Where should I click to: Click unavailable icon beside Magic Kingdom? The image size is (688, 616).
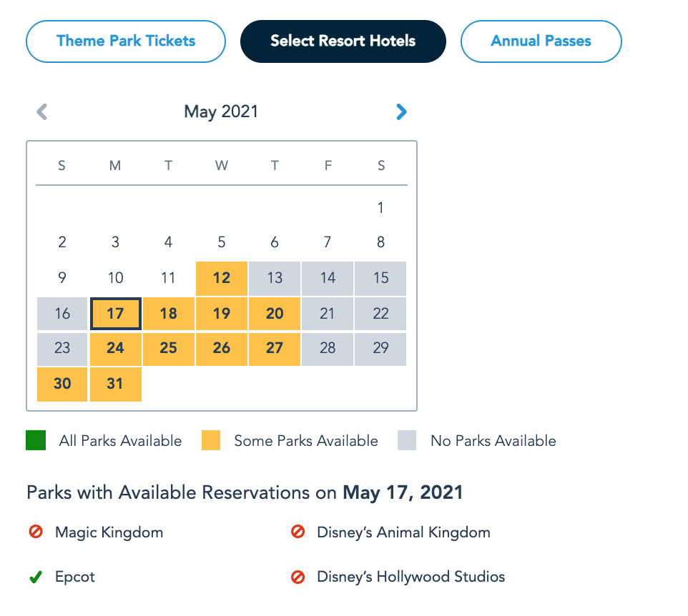point(35,532)
